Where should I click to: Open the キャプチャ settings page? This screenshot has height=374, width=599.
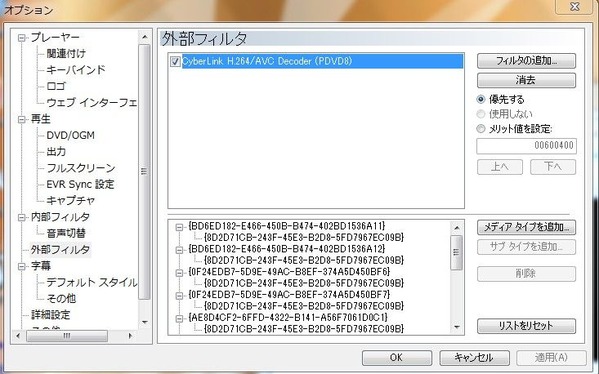(x=70, y=201)
